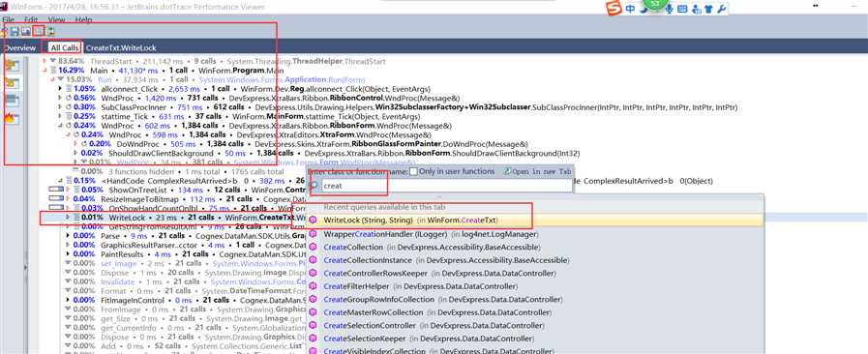Expand the allconnect_Click 1.05% node
This screenshot has width=868, height=354.
[x=60, y=89]
